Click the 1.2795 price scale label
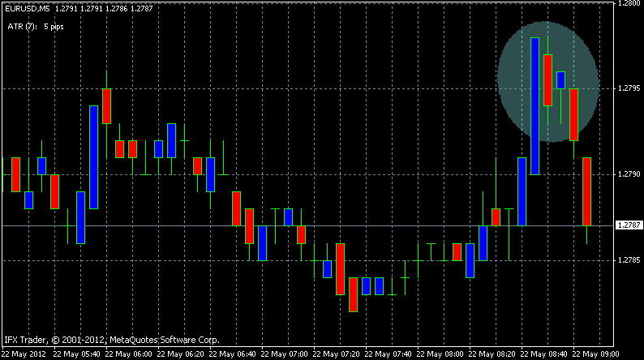Screen dimensions: 644x360 [x=629, y=88]
